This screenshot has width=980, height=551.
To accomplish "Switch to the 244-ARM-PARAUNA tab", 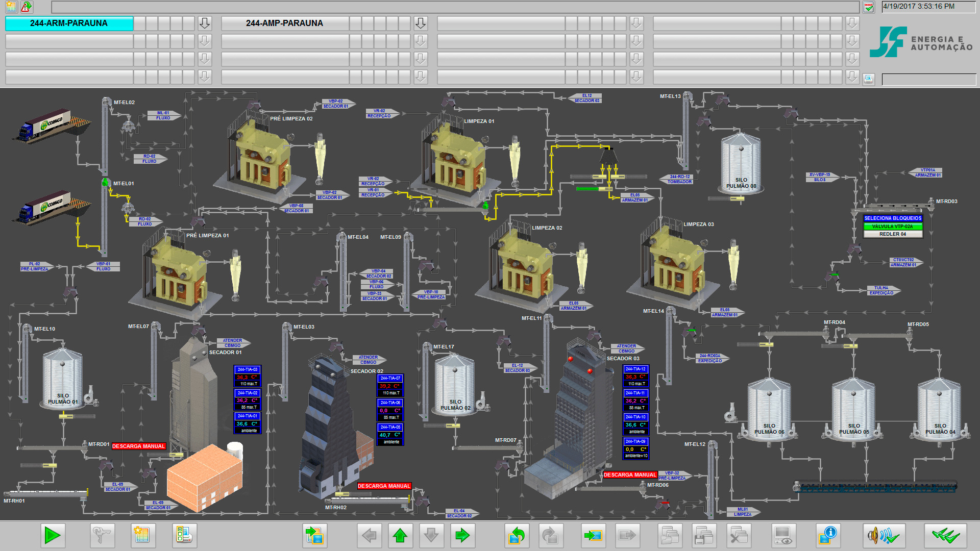I will point(69,23).
